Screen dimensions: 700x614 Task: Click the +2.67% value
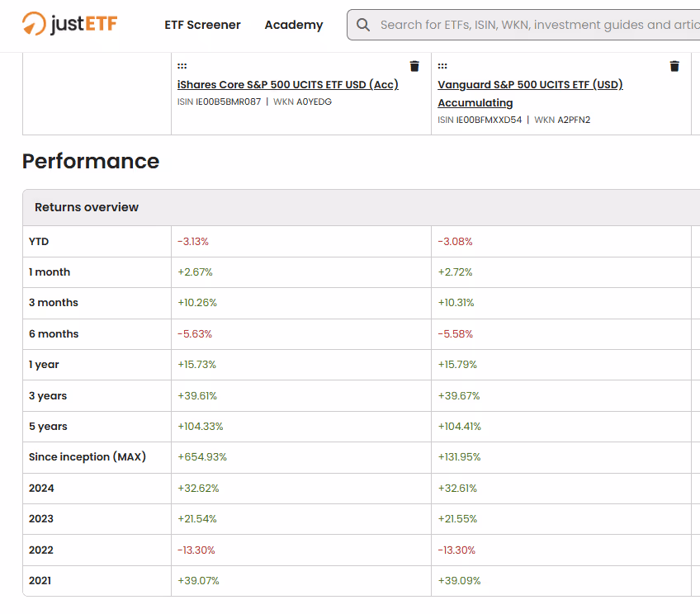(x=195, y=272)
